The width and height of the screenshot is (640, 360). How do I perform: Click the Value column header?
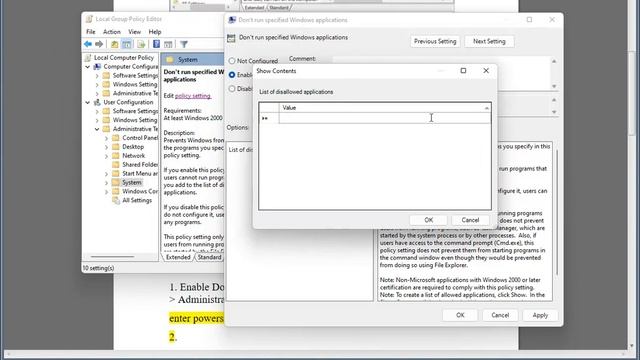coord(385,108)
